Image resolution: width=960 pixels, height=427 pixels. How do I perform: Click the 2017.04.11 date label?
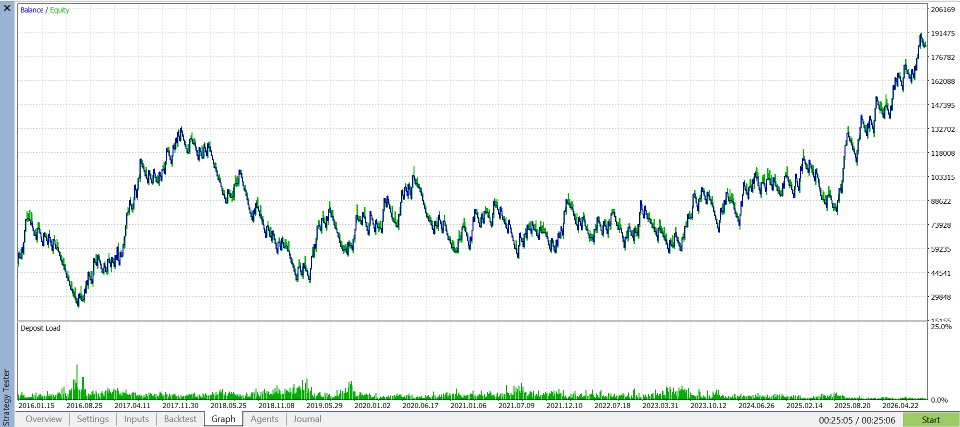point(132,406)
